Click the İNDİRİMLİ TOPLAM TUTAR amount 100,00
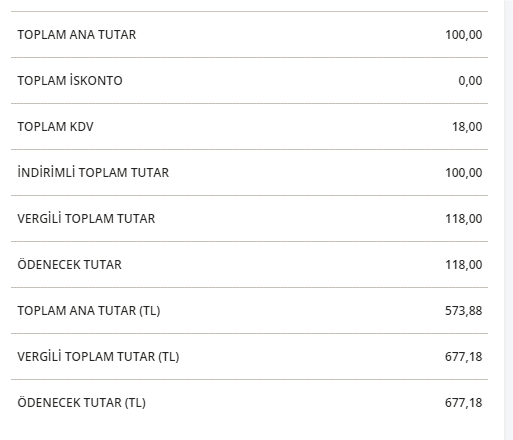The height and width of the screenshot is (440, 513). 464,173
